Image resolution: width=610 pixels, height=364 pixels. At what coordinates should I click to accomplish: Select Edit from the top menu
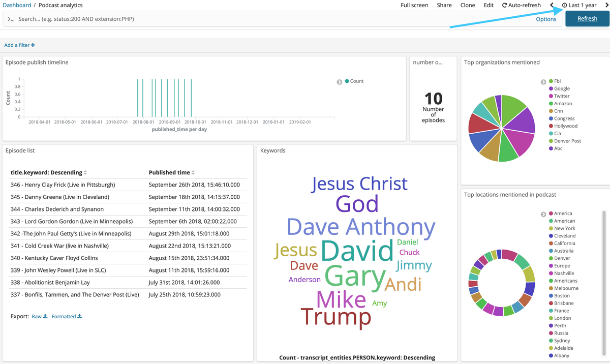[x=489, y=5]
